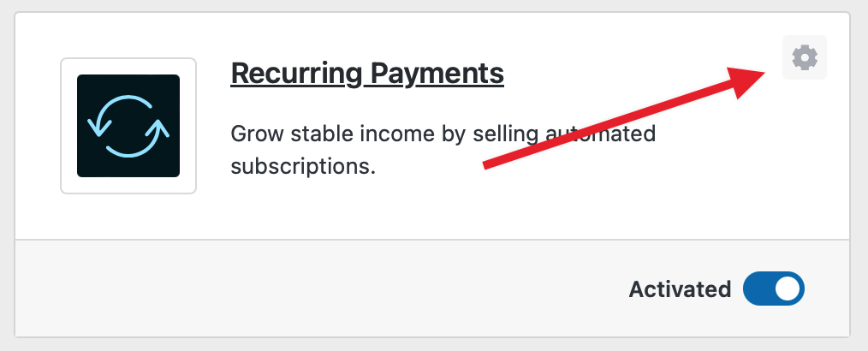The width and height of the screenshot is (868, 351).
Task: Click the Recurring Payments circular arrows logo
Action: click(x=128, y=126)
